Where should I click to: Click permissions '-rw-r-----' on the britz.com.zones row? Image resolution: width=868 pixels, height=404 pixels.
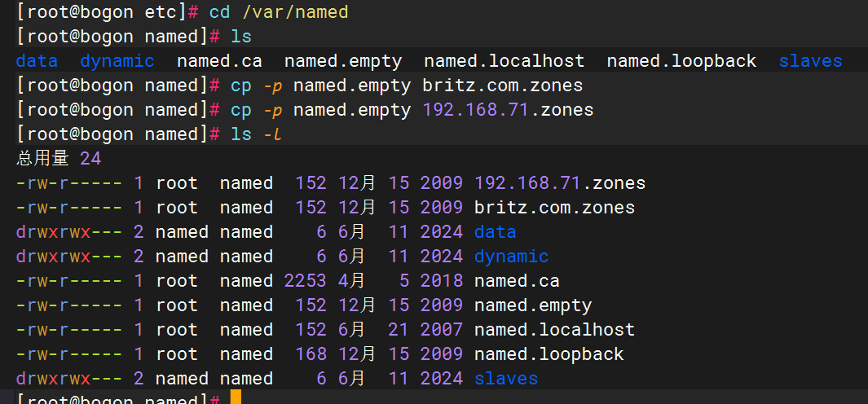point(69,208)
